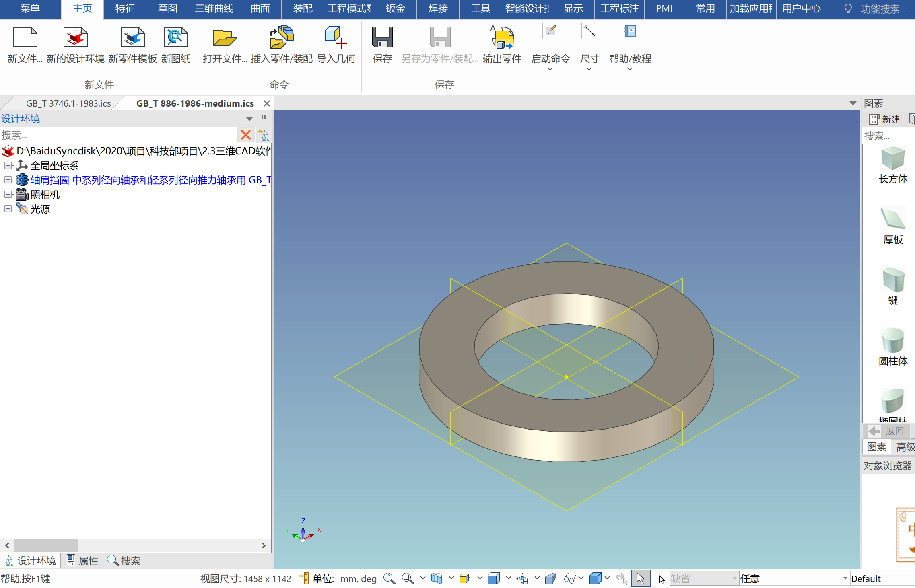
Task: Switch to the bottom 搜索 tab
Action: coord(124,561)
